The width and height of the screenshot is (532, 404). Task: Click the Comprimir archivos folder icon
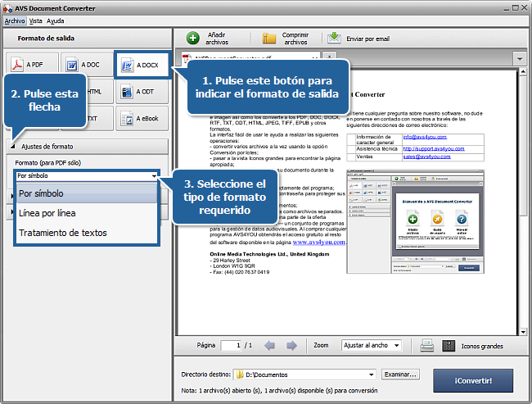click(269, 38)
